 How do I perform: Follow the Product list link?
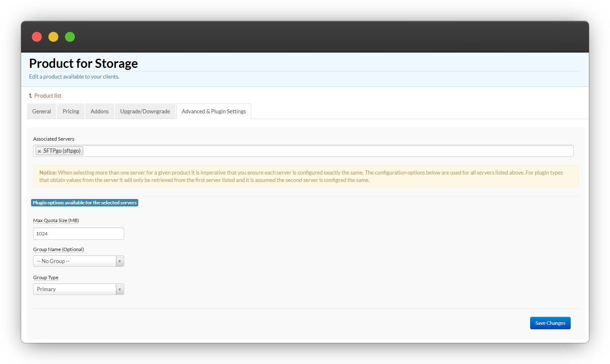[48, 96]
